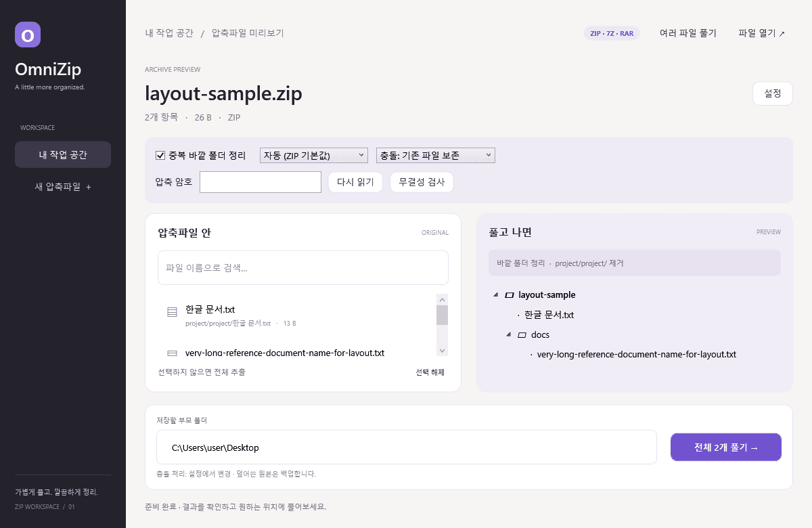Click the file list scrollbar up arrow

pos(443,299)
